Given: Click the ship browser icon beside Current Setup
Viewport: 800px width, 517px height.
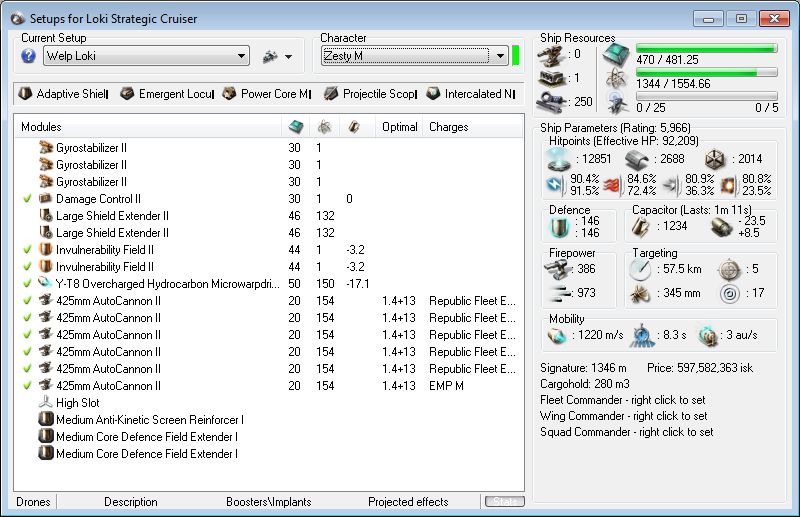Looking at the screenshot, I should tap(270, 56).
